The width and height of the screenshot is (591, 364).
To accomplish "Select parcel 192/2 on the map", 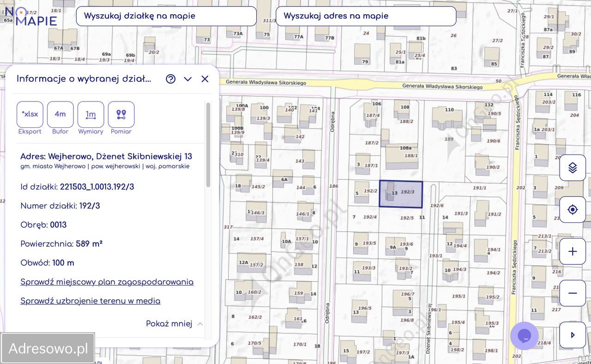I will pos(370,191).
